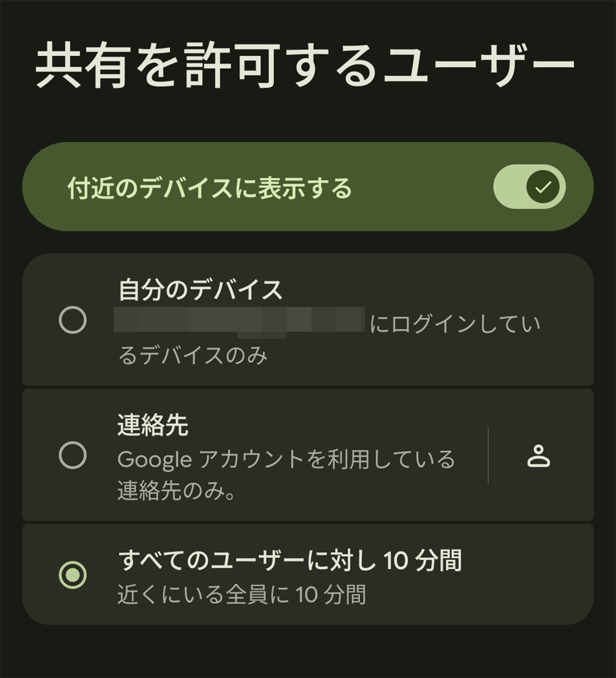Select the 連絡先 radio button
616x678 pixels.
[x=72, y=455]
